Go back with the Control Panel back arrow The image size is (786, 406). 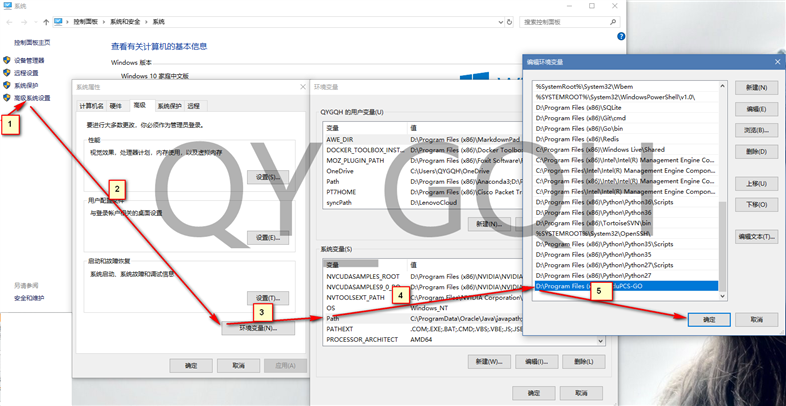[10, 22]
